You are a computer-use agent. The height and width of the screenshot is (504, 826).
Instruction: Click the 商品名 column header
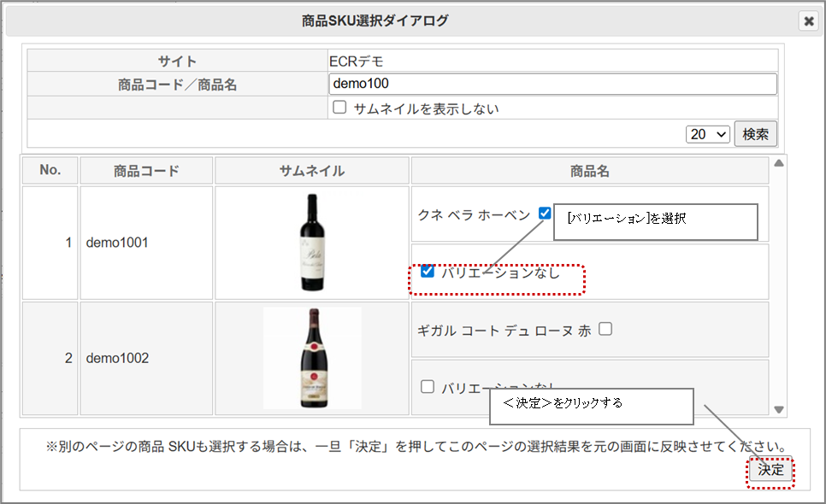[590, 171]
